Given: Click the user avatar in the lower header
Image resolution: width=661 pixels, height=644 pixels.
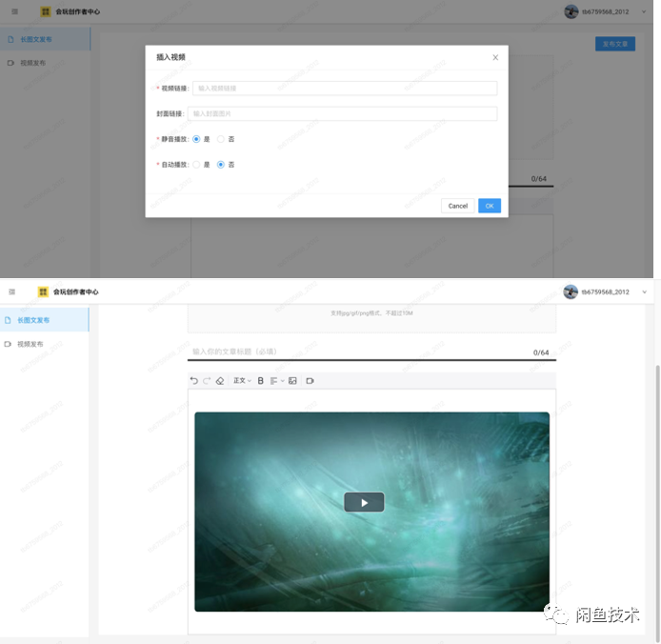Looking at the screenshot, I should tap(571, 292).
